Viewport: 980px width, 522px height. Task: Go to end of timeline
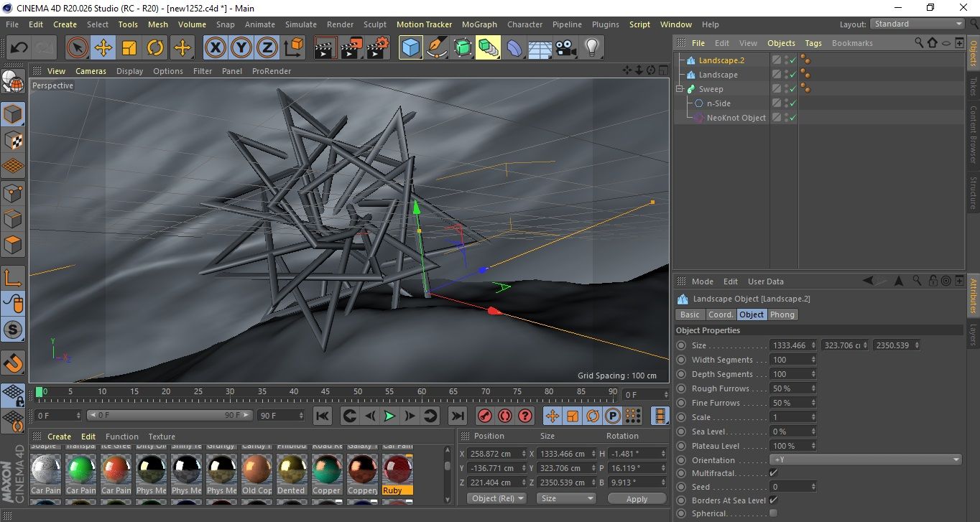(458, 416)
